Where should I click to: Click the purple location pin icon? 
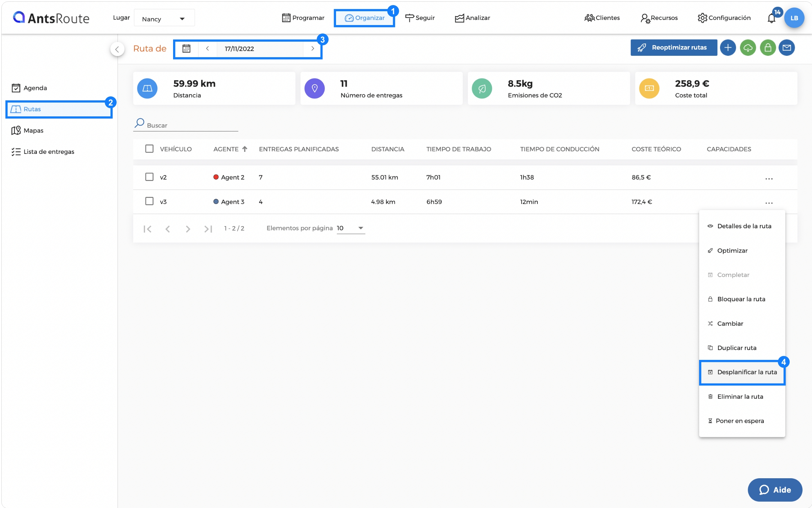(314, 88)
